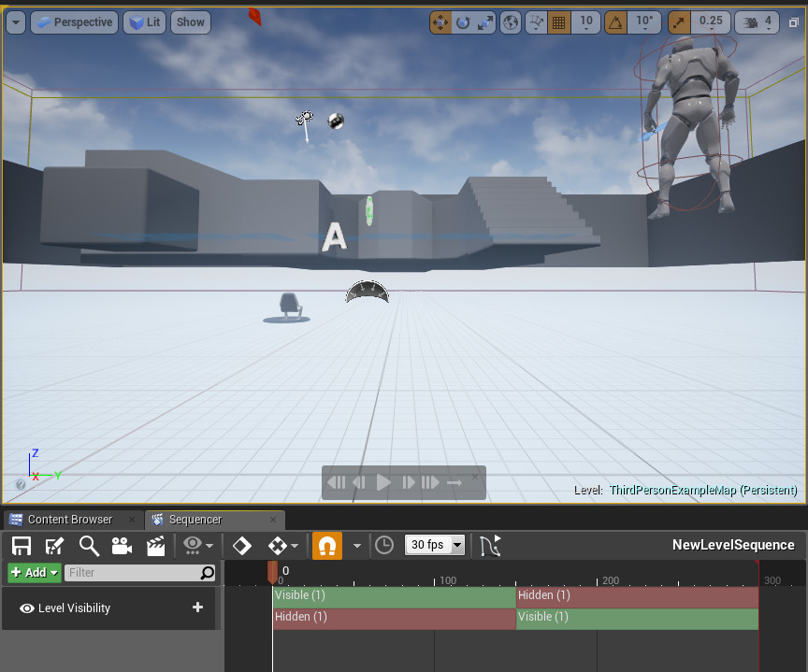
Task: Save the sequence with the floppy disk icon
Action: [x=22, y=546]
